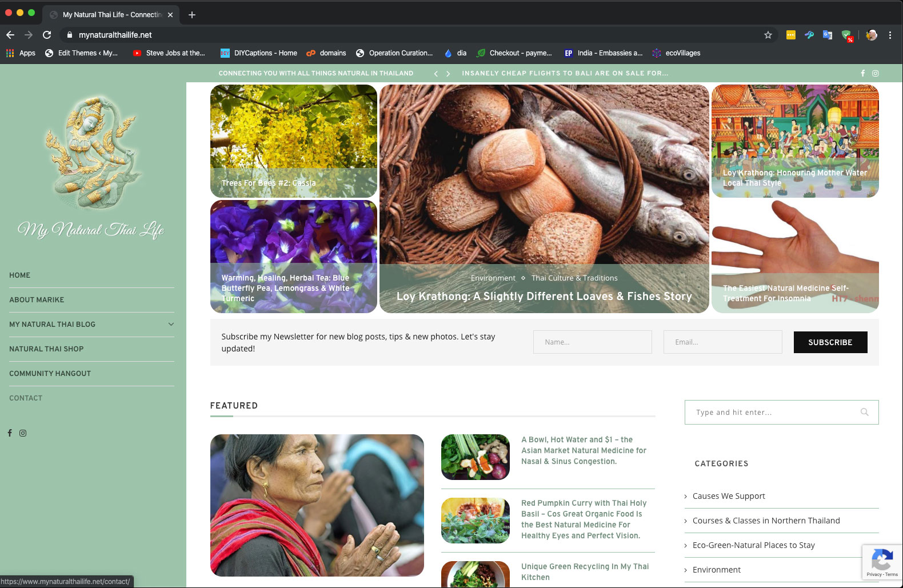Open the Red Pumpkin Curry thumbnail
The height and width of the screenshot is (588, 903).
[x=476, y=521]
